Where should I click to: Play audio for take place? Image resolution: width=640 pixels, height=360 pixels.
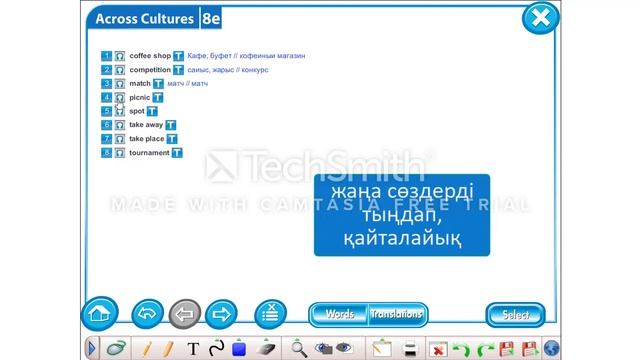[120, 139]
